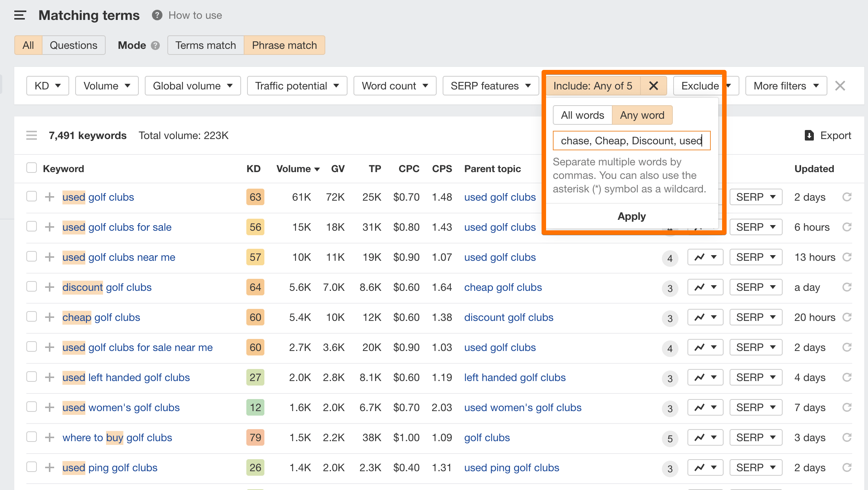The image size is (868, 490).
Task: Open parent topic 'left handed golf clubs'
Action: point(514,377)
